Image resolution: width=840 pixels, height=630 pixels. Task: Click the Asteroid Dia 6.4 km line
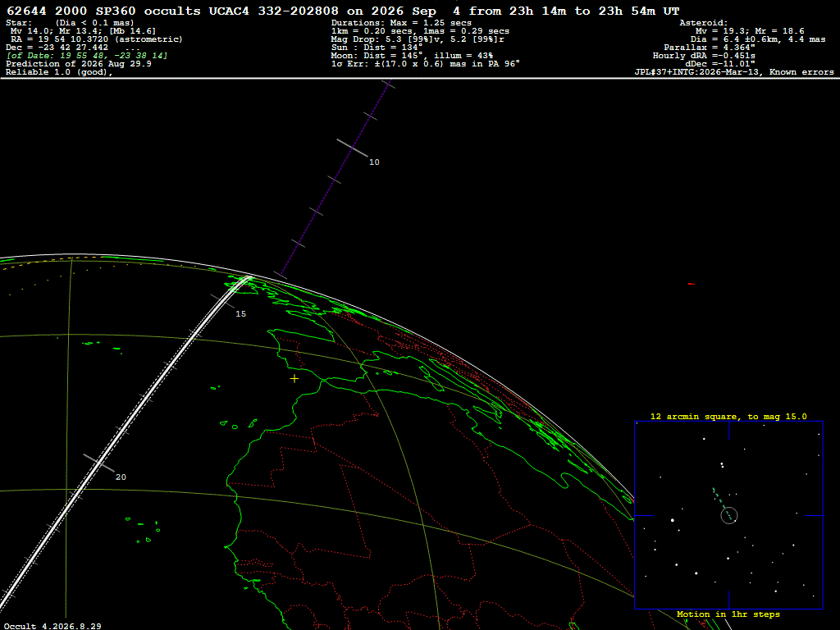tap(758, 39)
